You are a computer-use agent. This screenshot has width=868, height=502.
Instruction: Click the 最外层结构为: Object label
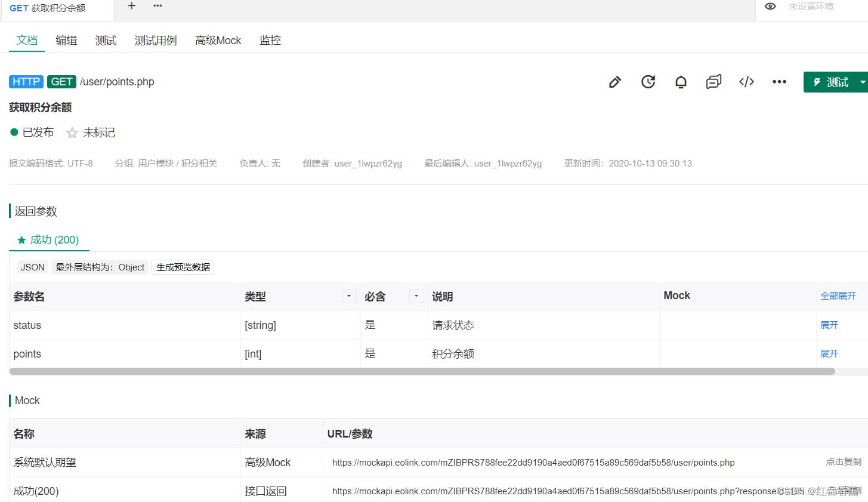(100, 267)
